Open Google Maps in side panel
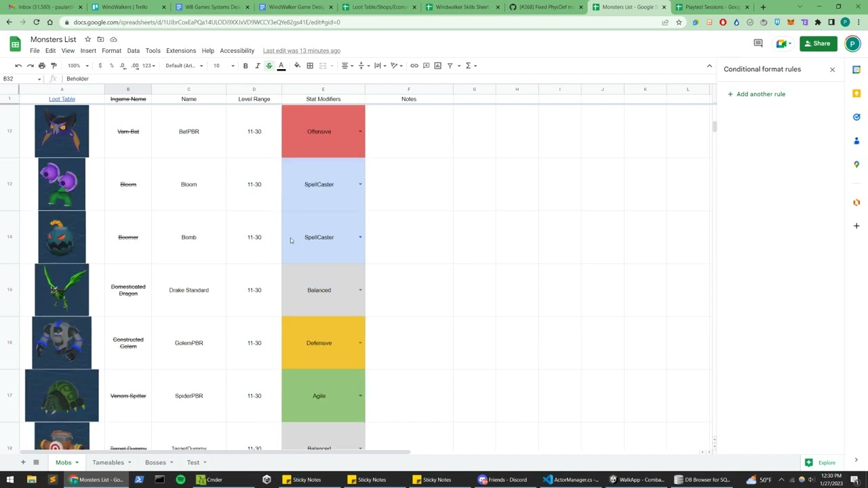This screenshot has width=868, height=488. click(x=856, y=165)
